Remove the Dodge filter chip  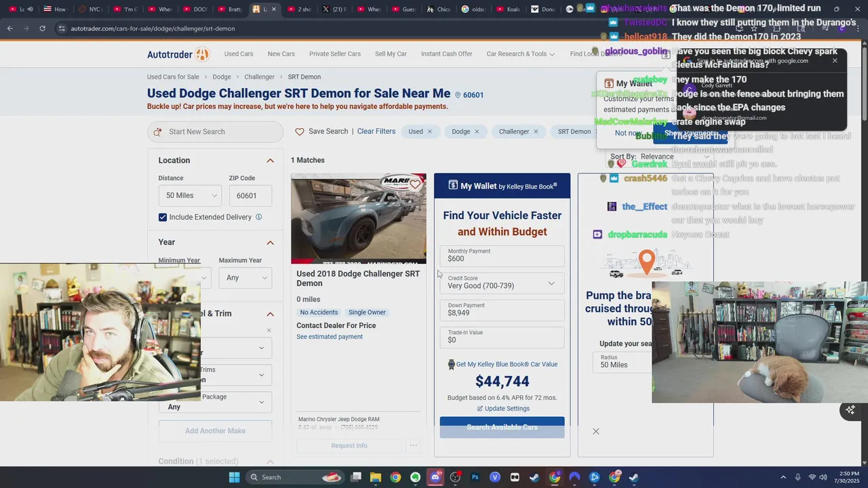477,131
